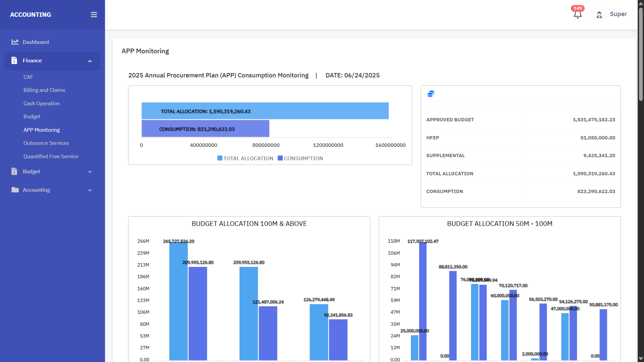Collapse the Finance menu chevron
This screenshot has height=362, width=644.
pos(90,61)
